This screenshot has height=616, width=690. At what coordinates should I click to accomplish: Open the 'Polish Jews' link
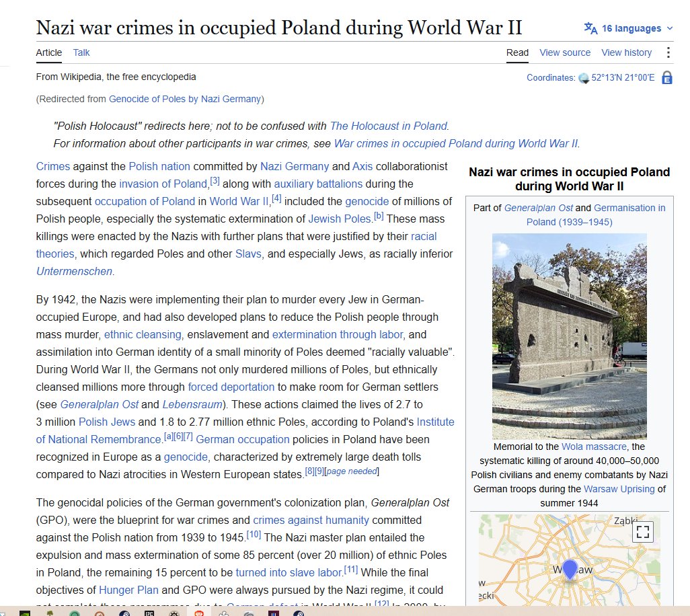tap(106, 422)
